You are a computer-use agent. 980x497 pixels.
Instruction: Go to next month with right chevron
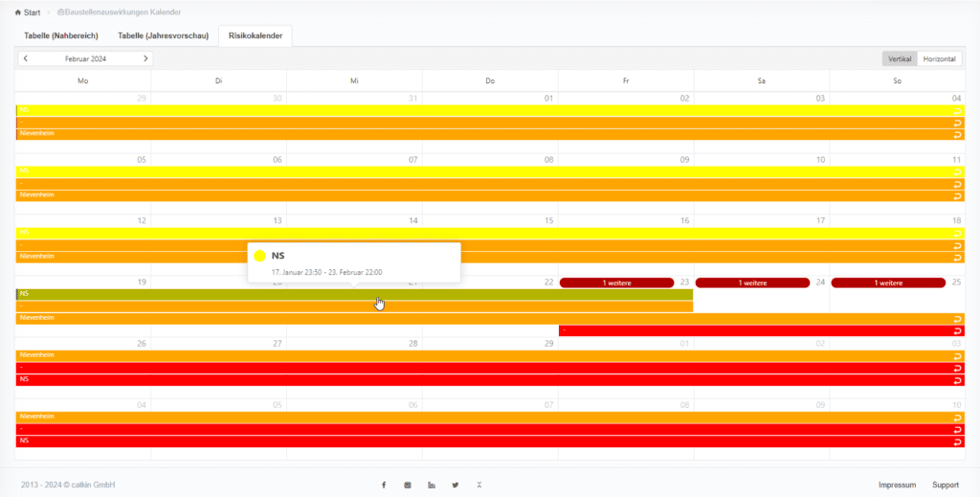coord(145,58)
